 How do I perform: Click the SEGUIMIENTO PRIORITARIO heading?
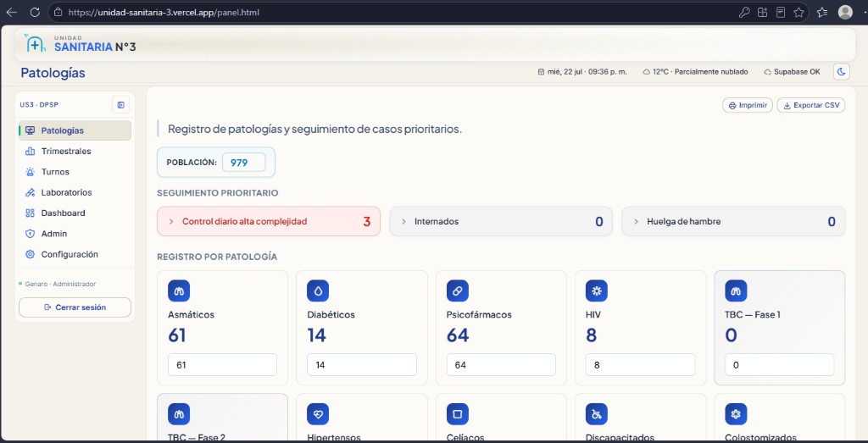(x=218, y=193)
